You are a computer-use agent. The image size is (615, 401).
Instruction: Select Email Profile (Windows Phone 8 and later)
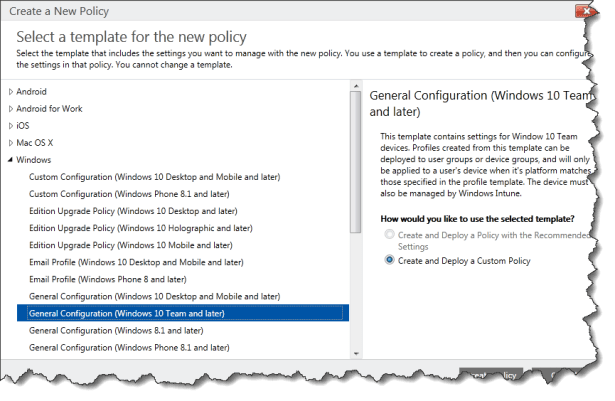[107, 279]
